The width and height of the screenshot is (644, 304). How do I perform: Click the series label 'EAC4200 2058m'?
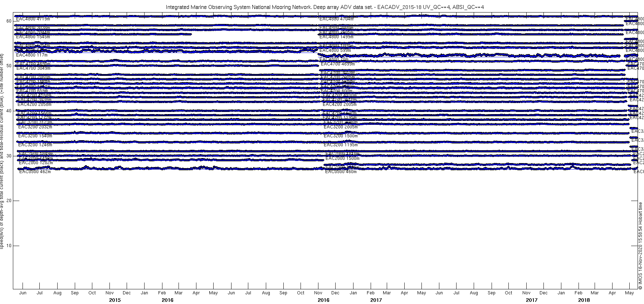(x=34, y=104)
